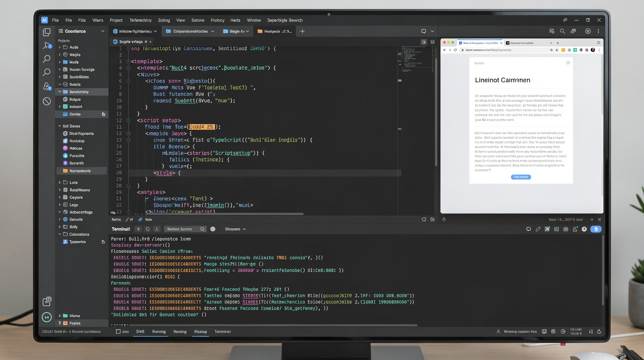
Task: Toggle the checkbox beside 'otec' in the status bar
Action: tap(118, 331)
